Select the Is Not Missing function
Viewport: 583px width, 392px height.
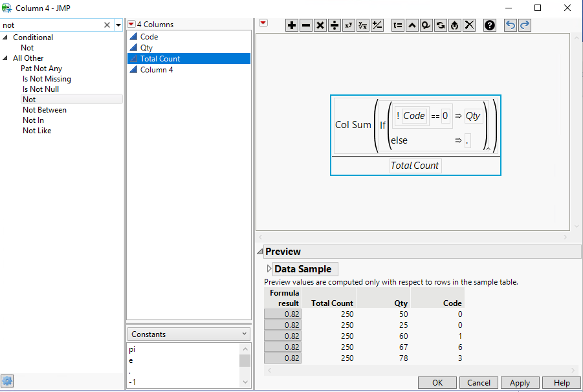pos(47,79)
